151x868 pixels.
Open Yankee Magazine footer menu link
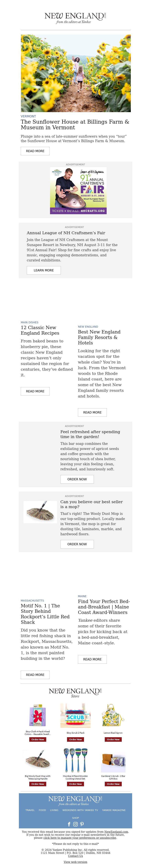(114, 810)
